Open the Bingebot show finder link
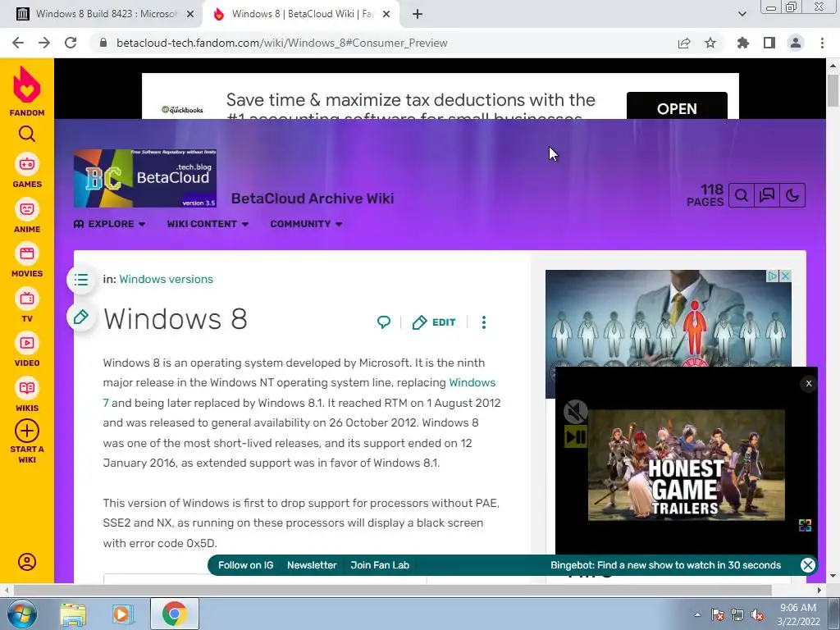 [665, 565]
